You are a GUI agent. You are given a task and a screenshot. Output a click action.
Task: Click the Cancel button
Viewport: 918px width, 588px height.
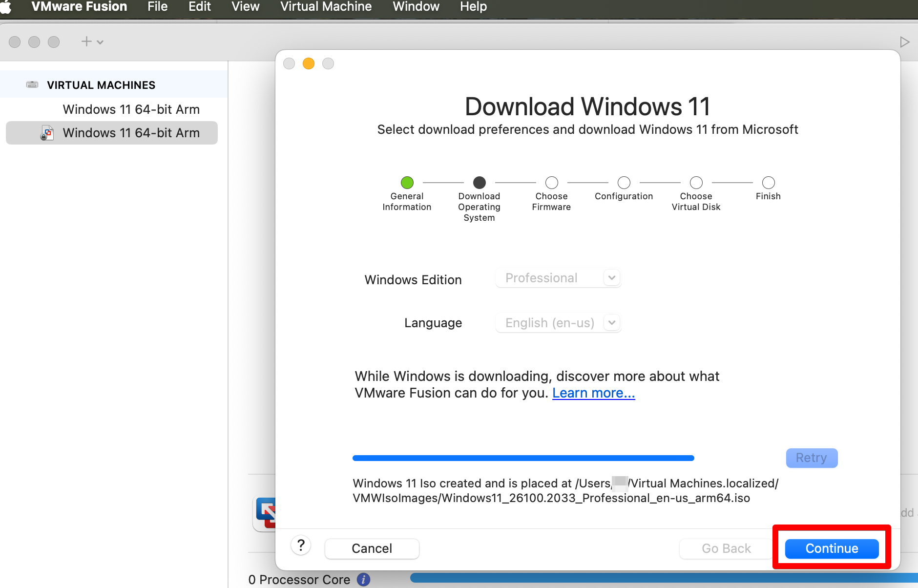pos(372,548)
